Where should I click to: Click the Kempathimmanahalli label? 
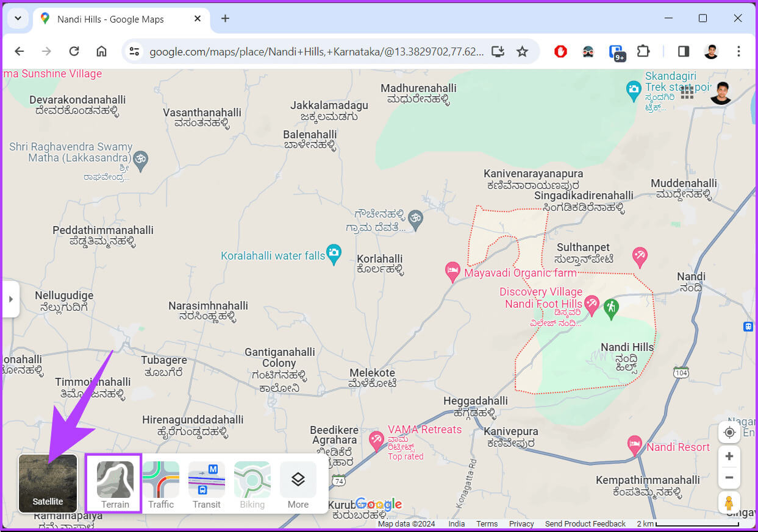click(x=648, y=486)
